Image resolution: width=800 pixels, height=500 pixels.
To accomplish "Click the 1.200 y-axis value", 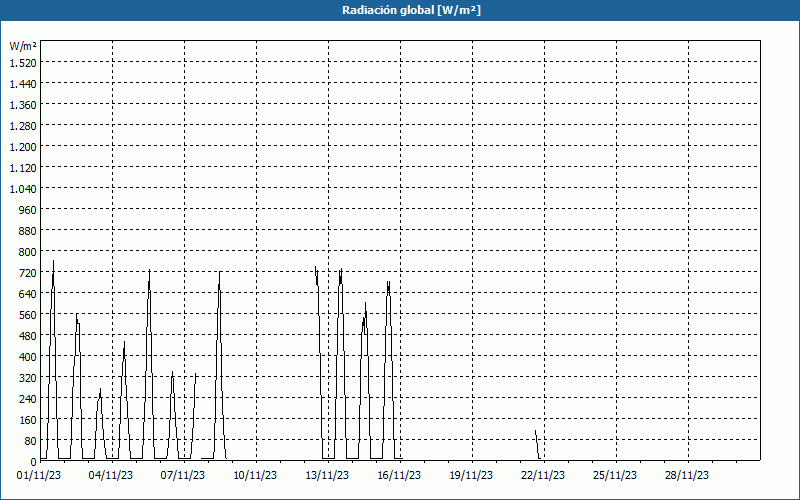I will point(23,147).
